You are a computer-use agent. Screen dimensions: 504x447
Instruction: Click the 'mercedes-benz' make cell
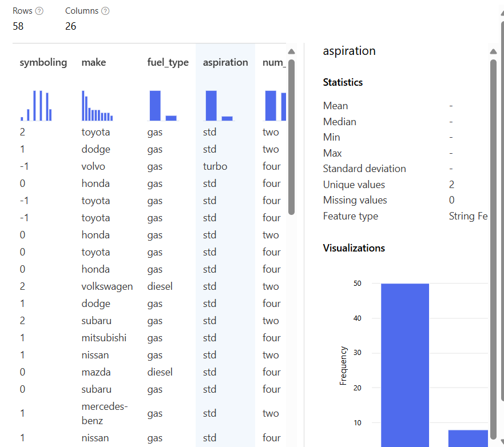(105, 413)
